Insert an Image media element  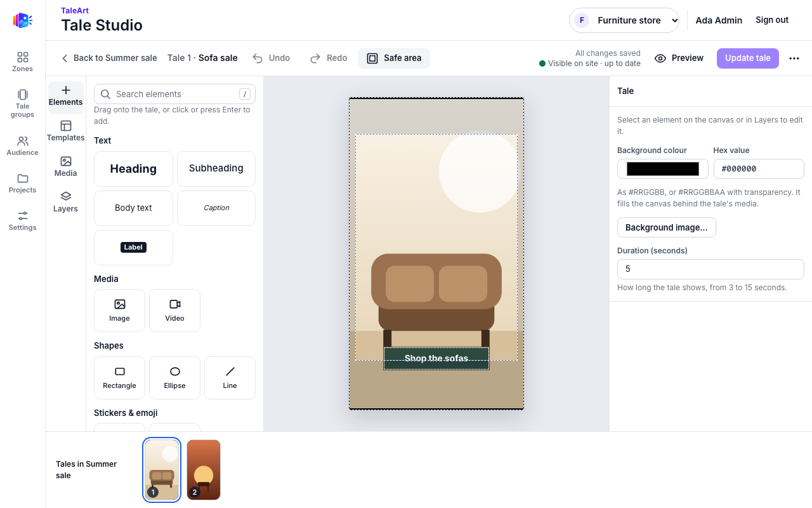(119, 311)
